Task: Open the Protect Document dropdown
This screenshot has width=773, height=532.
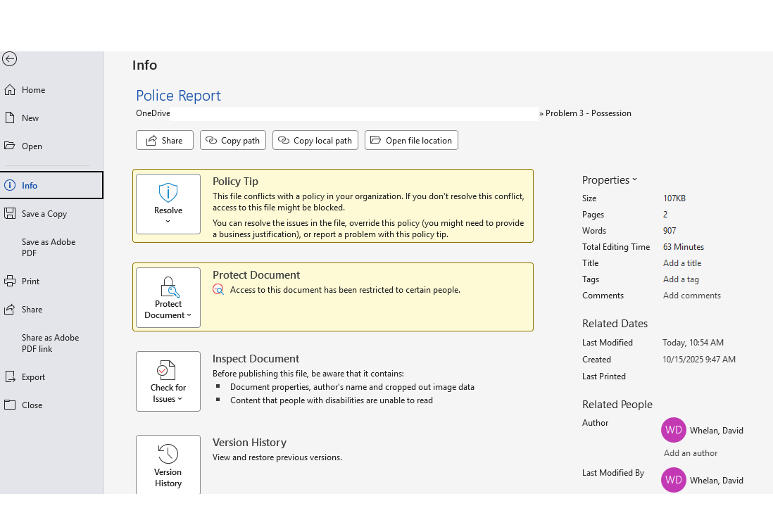Action: pyautogui.click(x=168, y=298)
